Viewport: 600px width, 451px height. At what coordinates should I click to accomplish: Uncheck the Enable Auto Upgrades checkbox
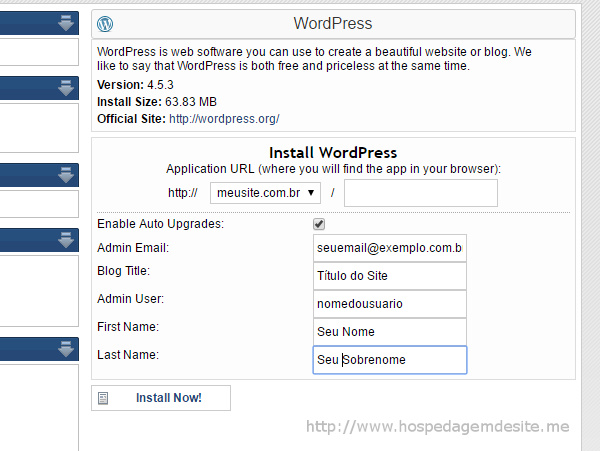319,224
